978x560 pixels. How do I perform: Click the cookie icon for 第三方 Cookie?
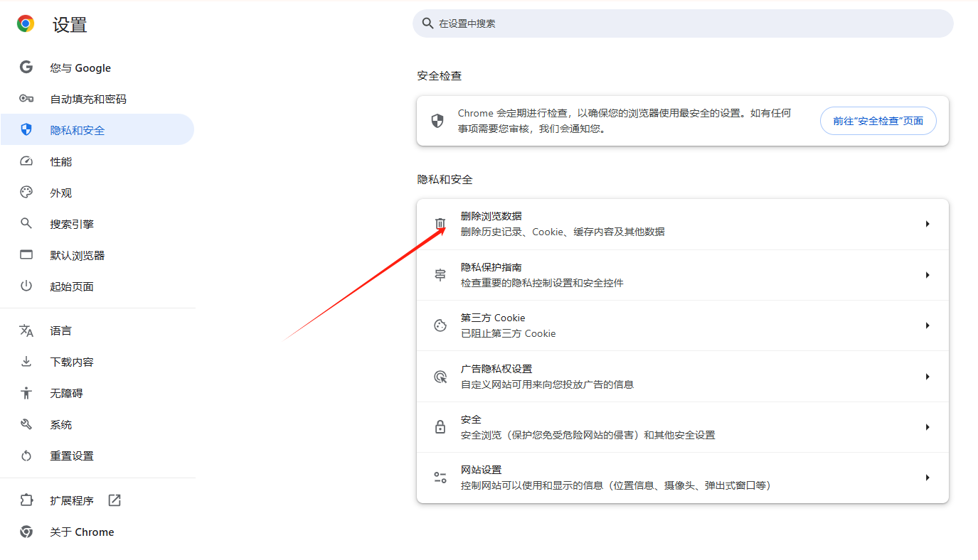(440, 325)
